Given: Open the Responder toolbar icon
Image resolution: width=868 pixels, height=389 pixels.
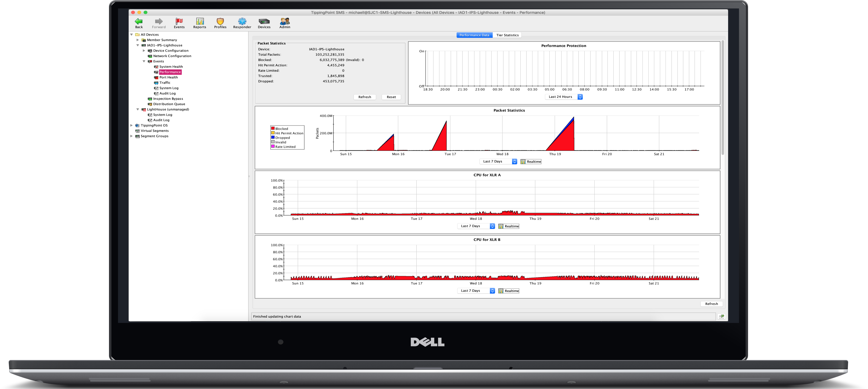Looking at the screenshot, I should [242, 21].
